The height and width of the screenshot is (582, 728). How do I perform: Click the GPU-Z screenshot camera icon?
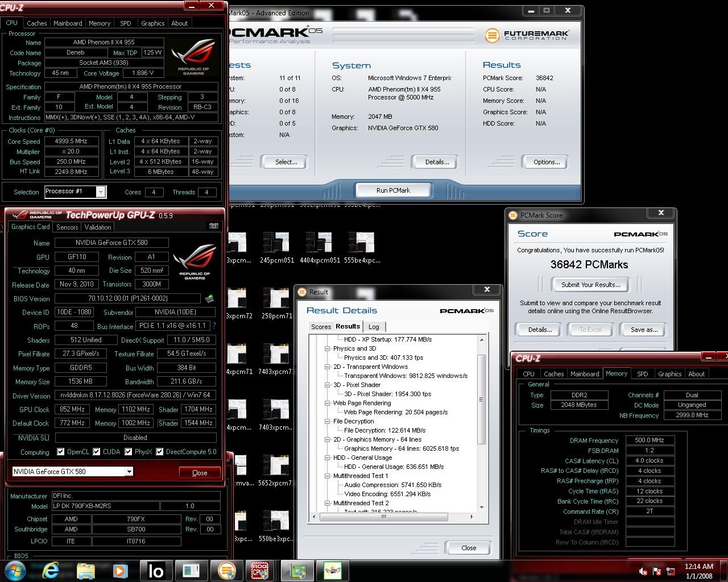[213, 226]
